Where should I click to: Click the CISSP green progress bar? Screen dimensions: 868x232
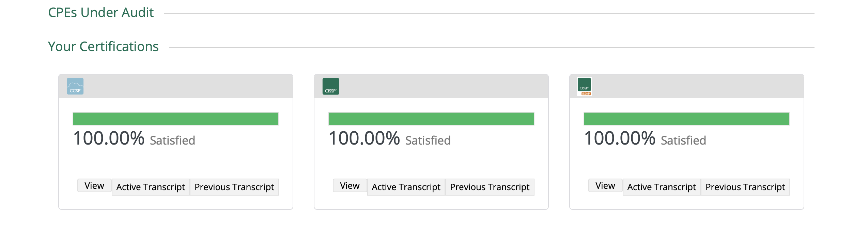click(431, 119)
